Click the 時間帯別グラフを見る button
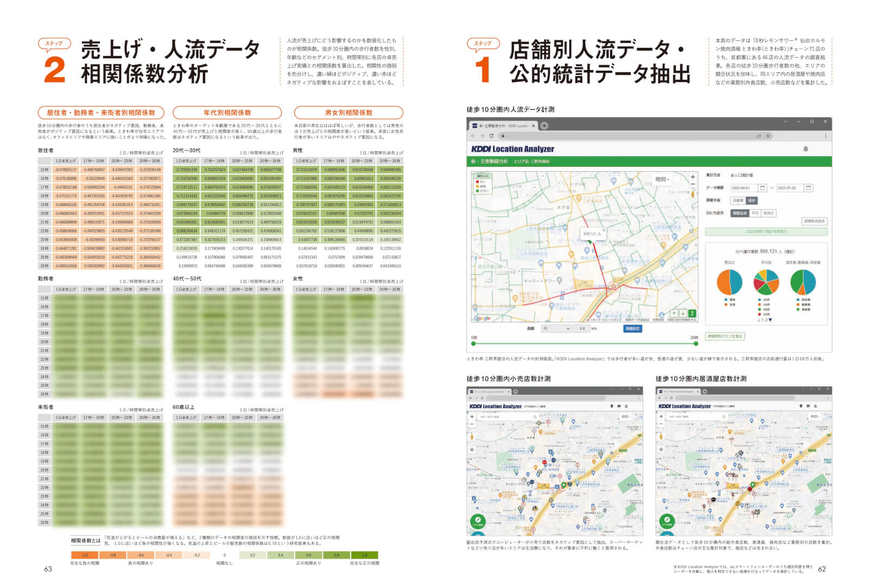 coord(725,336)
